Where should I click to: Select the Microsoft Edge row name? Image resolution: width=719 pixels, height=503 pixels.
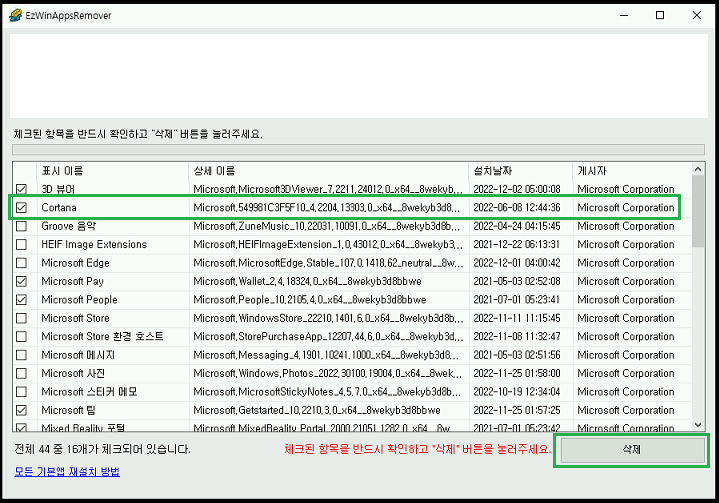pyautogui.click(x=75, y=263)
